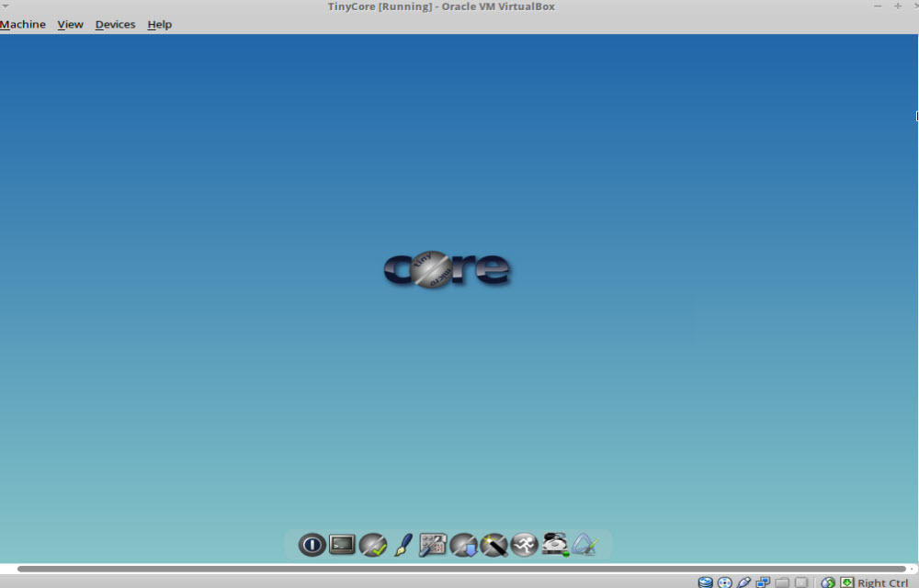Click the video capture status icon
Image resolution: width=919 pixels, height=588 pixels.
tap(801, 582)
